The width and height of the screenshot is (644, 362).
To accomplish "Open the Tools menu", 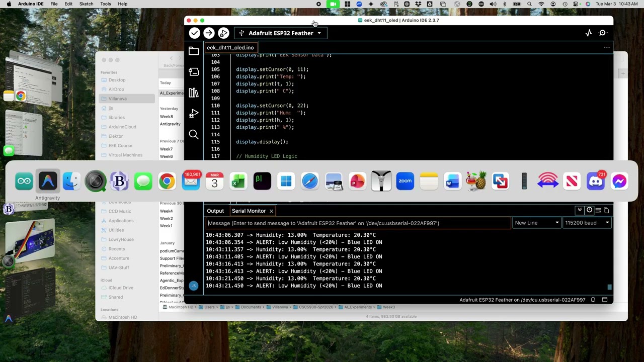I will click(x=106, y=4).
